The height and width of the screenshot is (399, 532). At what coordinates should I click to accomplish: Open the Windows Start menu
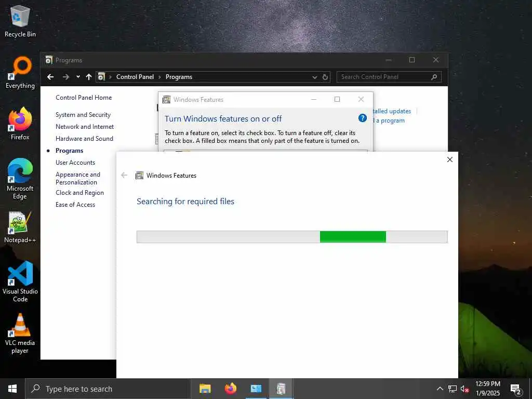[12, 389]
